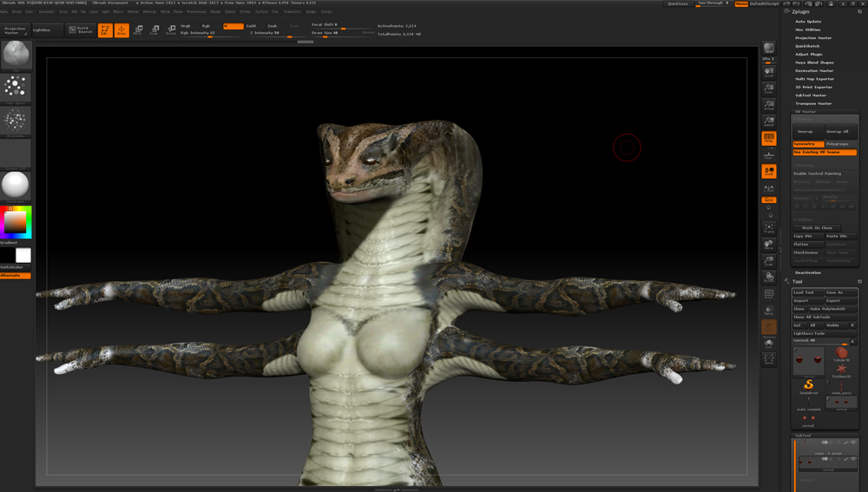The height and width of the screenshot is (492, 868).
Task: Select the SimpleBrush tool thumbnail
Action: point(808,385)
